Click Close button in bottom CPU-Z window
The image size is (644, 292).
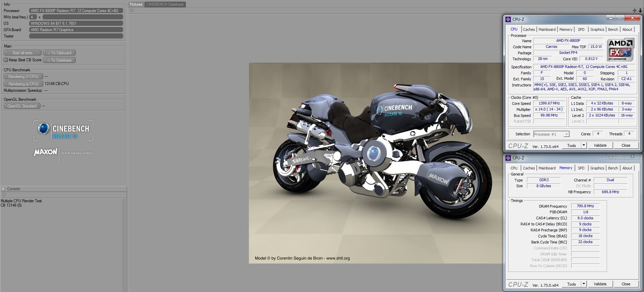pyautogui.click(x=626, y=284)
